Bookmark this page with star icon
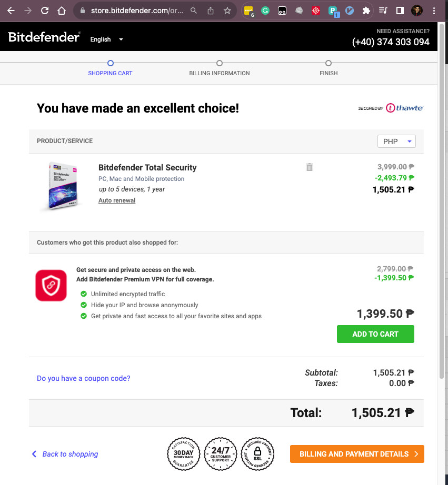 [227, 11]
